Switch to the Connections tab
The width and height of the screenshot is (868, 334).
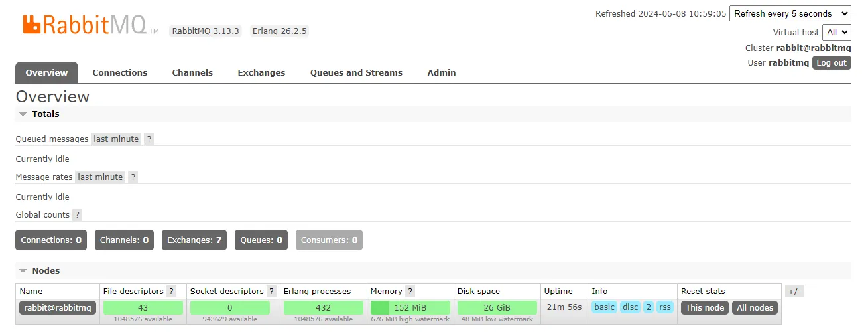click(120, 73)
